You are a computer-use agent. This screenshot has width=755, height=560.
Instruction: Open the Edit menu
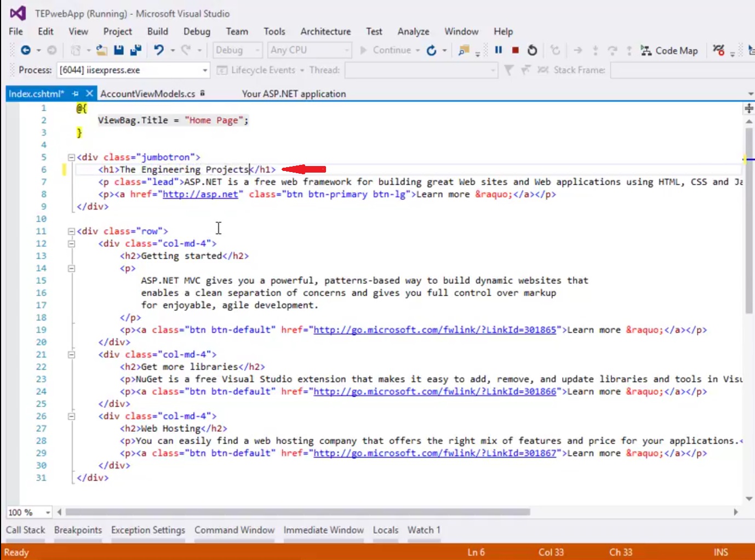point(45,32)
